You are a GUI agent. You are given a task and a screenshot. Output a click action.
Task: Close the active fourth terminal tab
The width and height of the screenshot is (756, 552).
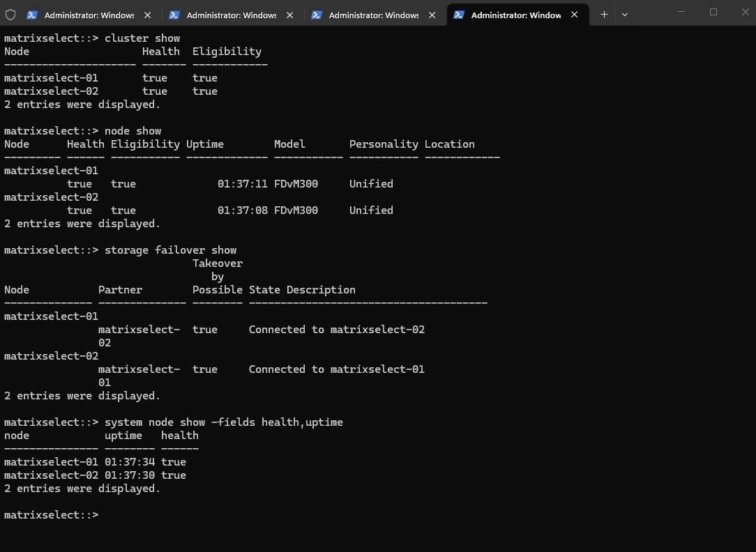pos(574,15)
